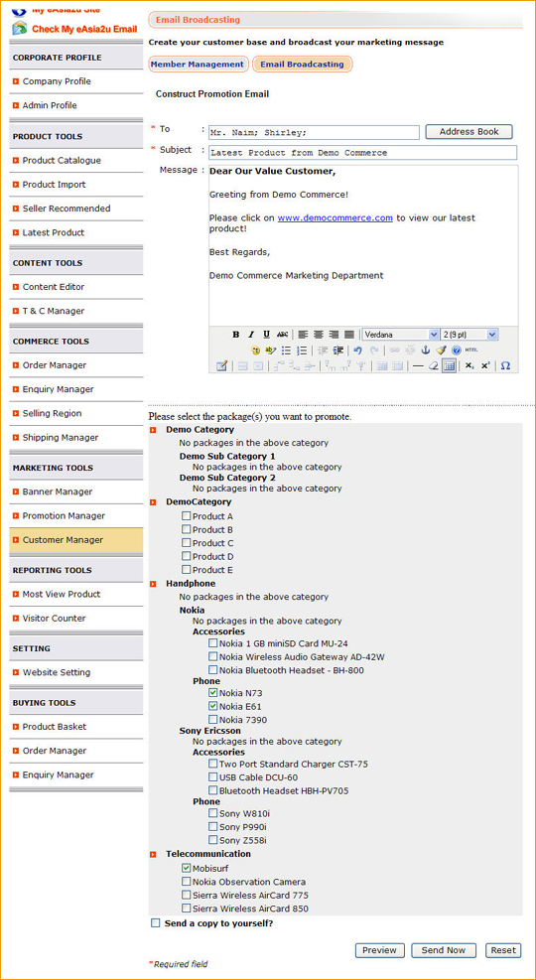536x980 pixels.
Task: Redo edit in the editor
Action: 374,350
